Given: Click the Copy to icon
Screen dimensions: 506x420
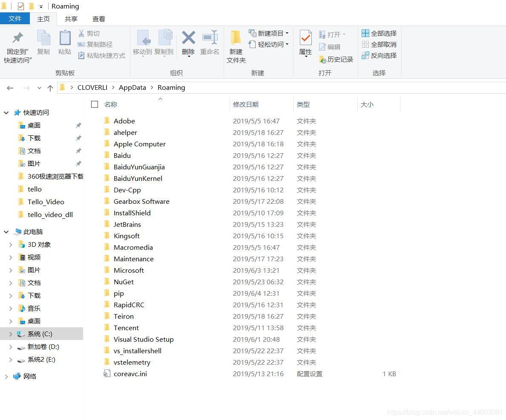Looking at the screenshot, I should [x=165, y=37].
